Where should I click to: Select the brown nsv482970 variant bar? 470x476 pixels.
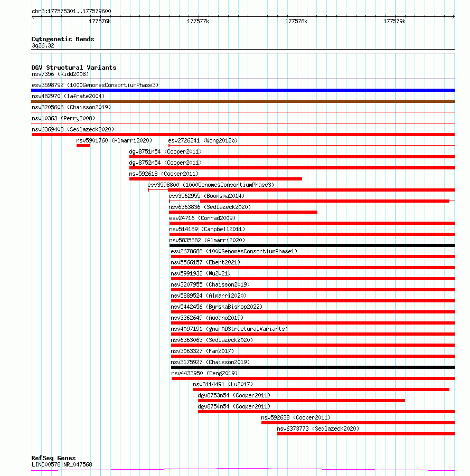point(243,101)
